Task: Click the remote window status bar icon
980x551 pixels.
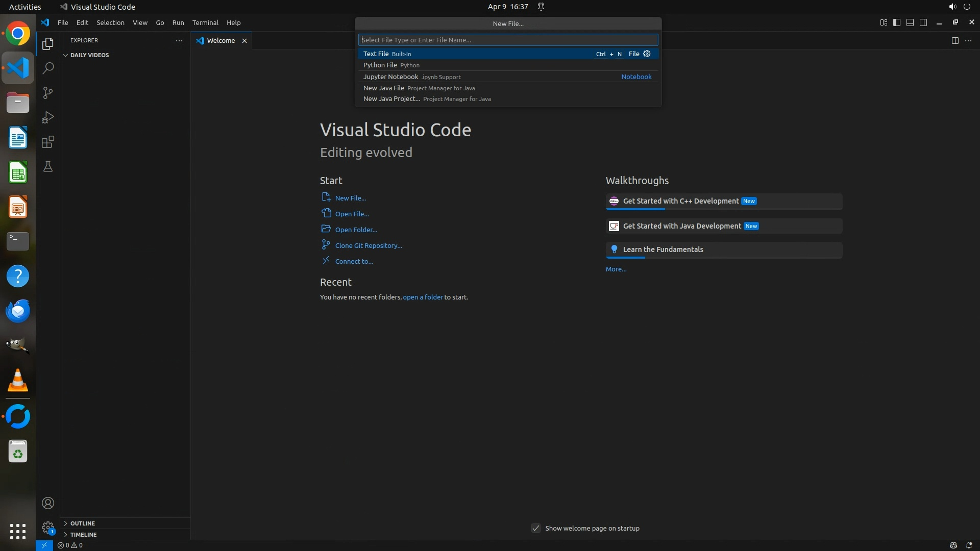Action: tap(44, 545)
